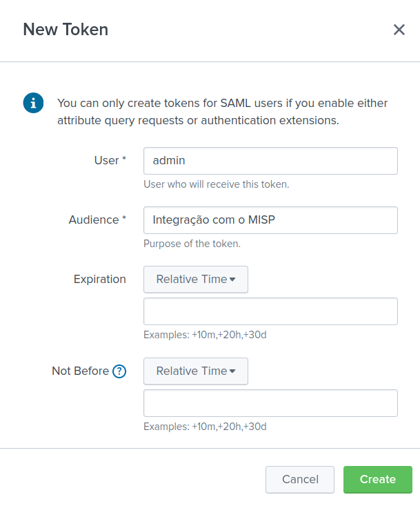Click the SAML users information message
The width and height of the screenshot is (420, 506).
coord(222,112)
